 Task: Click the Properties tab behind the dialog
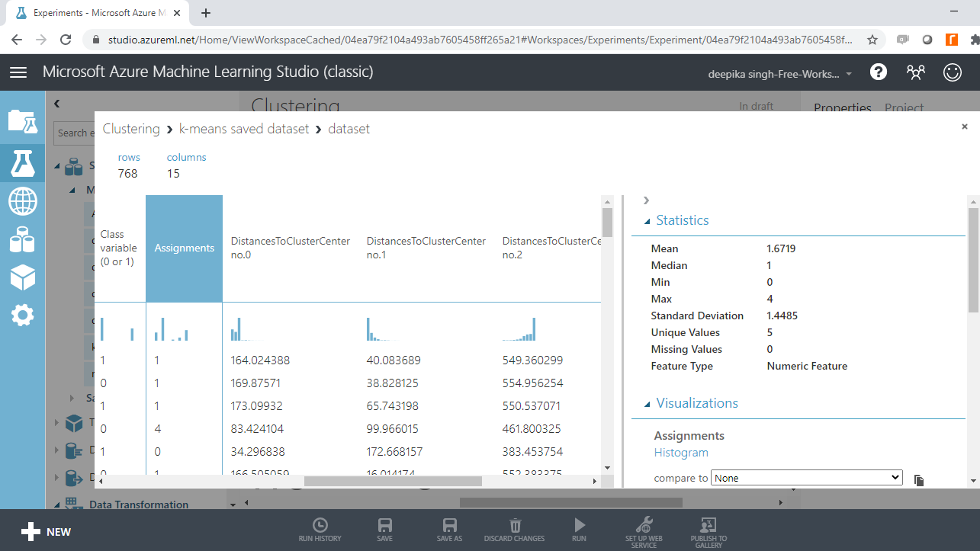(x=843, y=107)
